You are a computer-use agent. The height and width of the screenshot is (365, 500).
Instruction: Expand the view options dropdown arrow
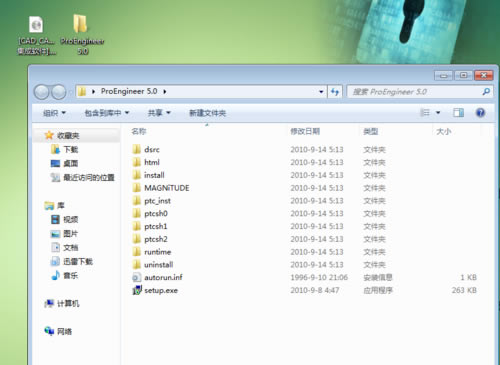click(x=438, y=113)
